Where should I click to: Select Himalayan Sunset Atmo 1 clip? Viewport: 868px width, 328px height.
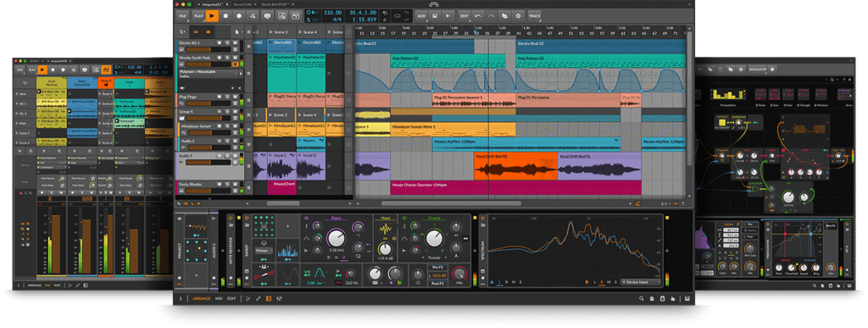click(x=453, y=130)
